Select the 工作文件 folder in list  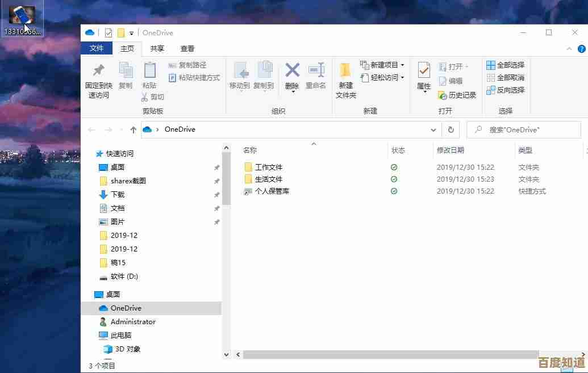268,167
